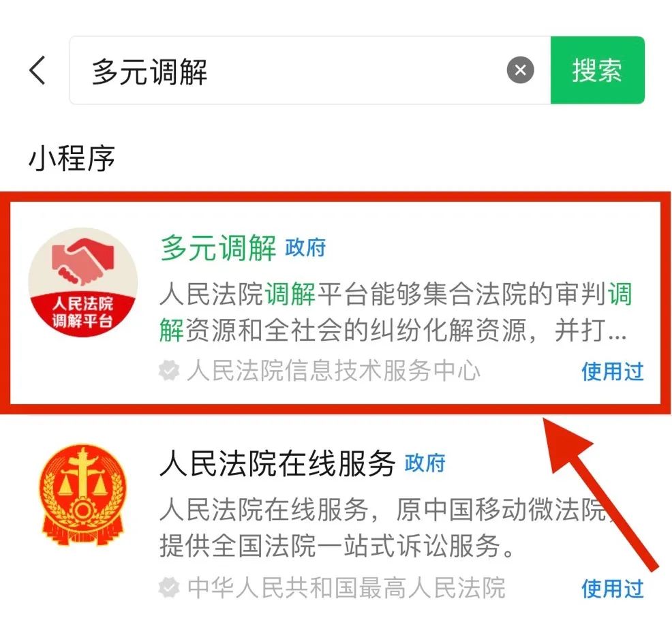This screenshot has width=672, height=629.
Task: Select the 小程序 section heading
Action: pos(72,158)
